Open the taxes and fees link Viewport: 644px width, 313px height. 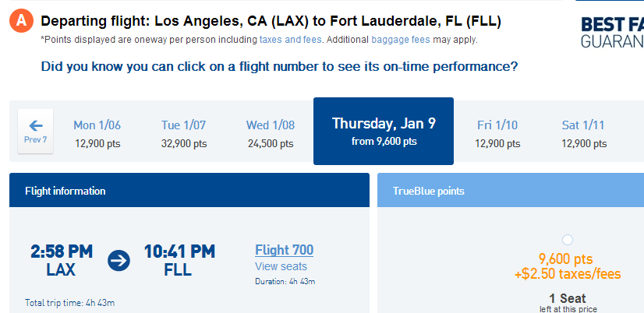(290, 40)
